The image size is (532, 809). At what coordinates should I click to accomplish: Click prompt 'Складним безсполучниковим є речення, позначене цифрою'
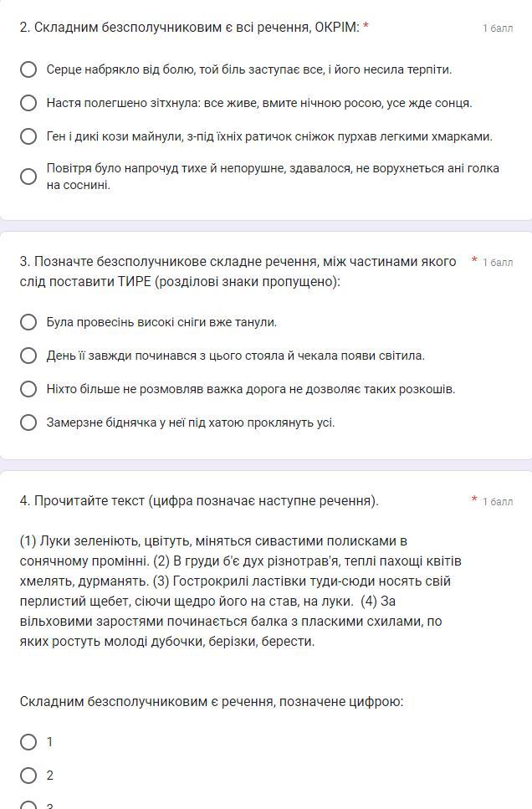click(212, 702)
